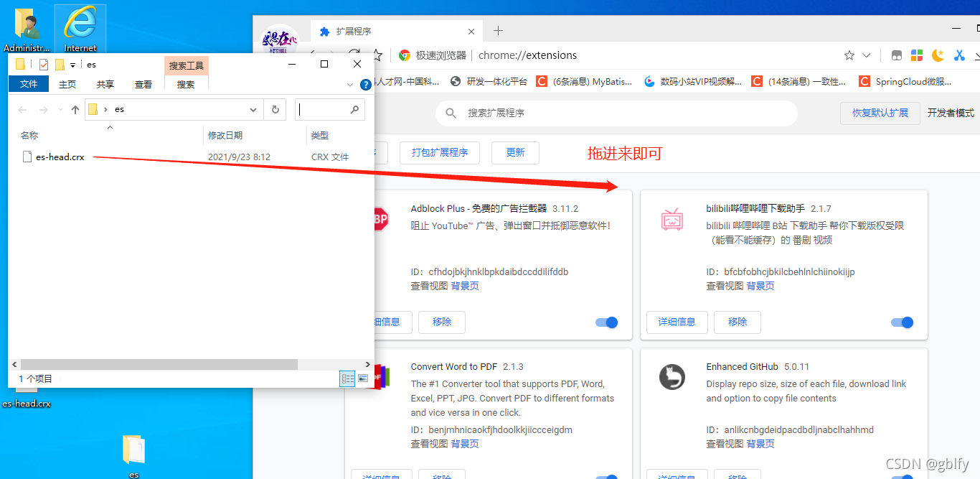Image resolution: width=980 pixels, height=479 pixels.
Task: Switch to the 查看 ribbon tab
Action: coord(143,83)
